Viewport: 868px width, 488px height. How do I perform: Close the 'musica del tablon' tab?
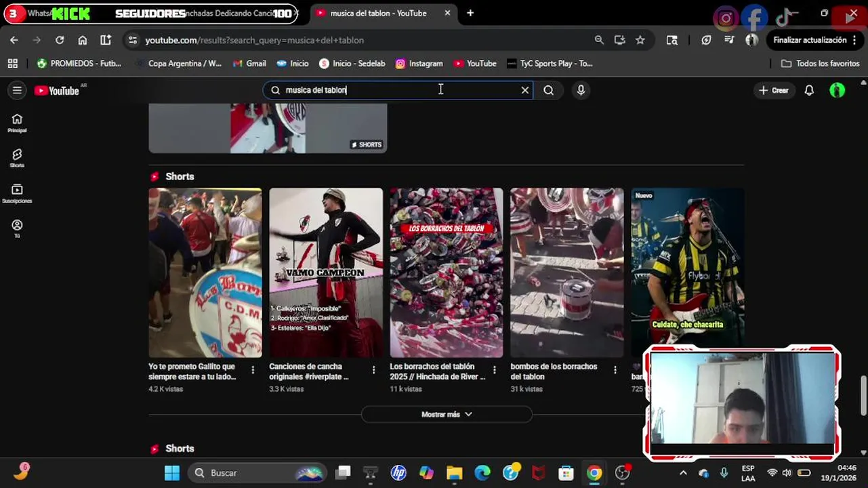[x=447, y=13]
